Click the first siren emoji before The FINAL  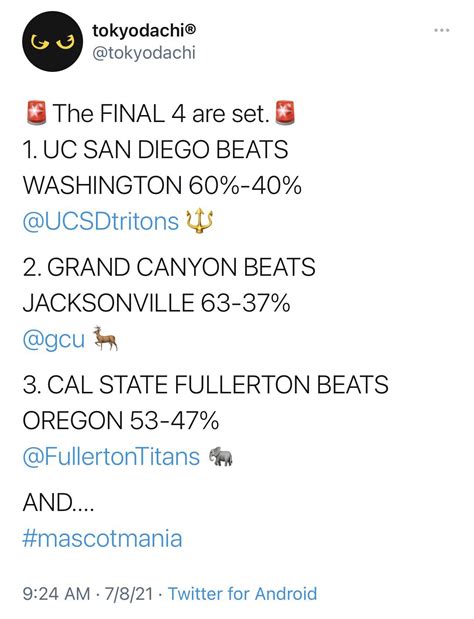[x=36, y=113]
